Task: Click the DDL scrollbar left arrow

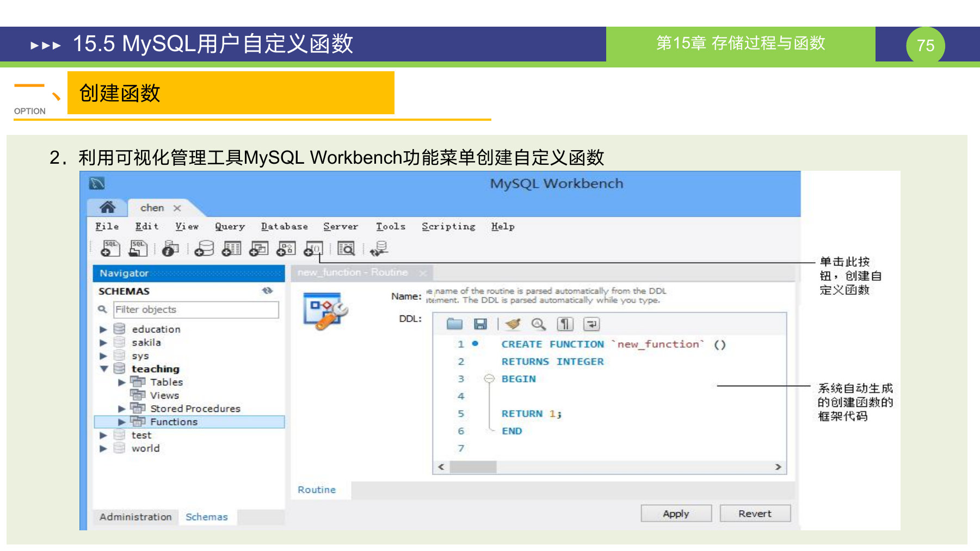Action: [x=441, y=467]
